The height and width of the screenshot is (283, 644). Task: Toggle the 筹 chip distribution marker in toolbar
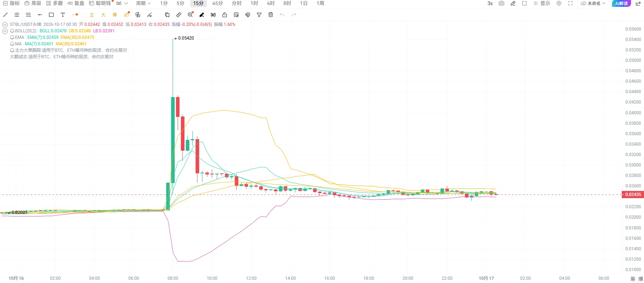(x=115, y=15)
